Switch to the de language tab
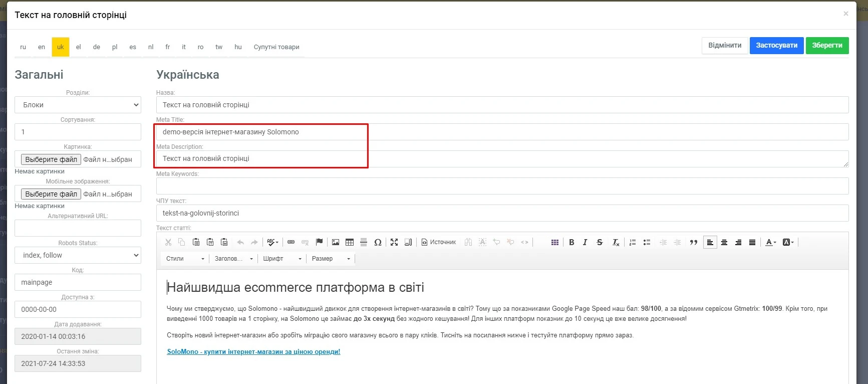The image size is (868, 384). coord(97,47)
